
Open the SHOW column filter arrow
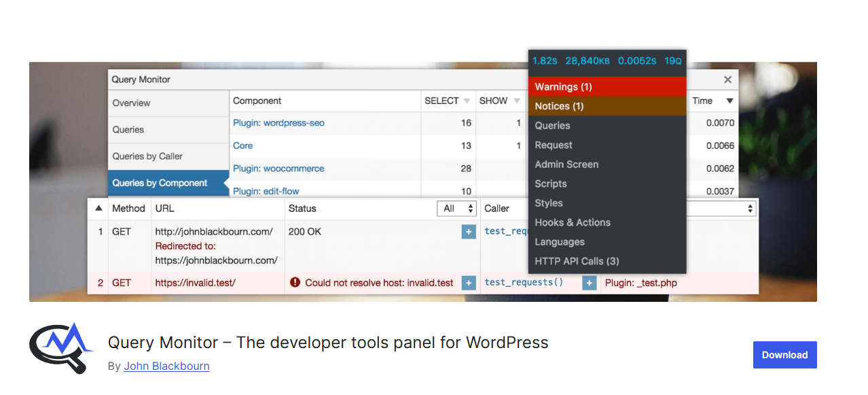pos(518,101)
